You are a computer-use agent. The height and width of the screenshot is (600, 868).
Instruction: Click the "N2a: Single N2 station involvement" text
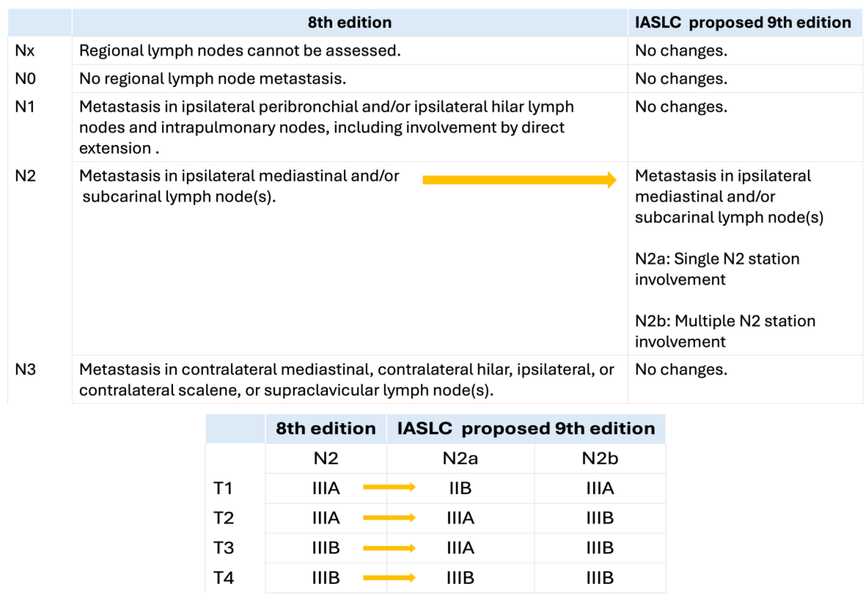717,269
